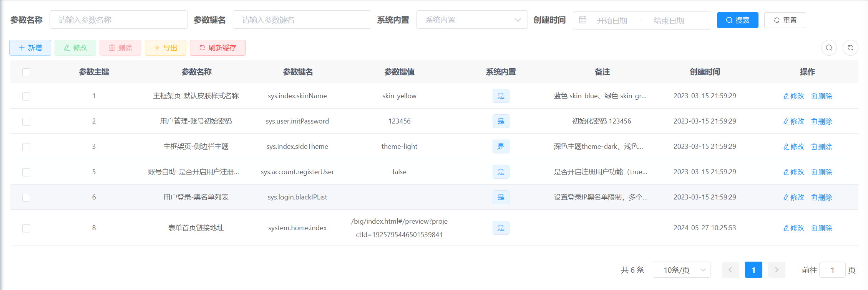Edit the sys.login.blackIPList parameter
Viewport: 868px width, 290px height.
794,197
